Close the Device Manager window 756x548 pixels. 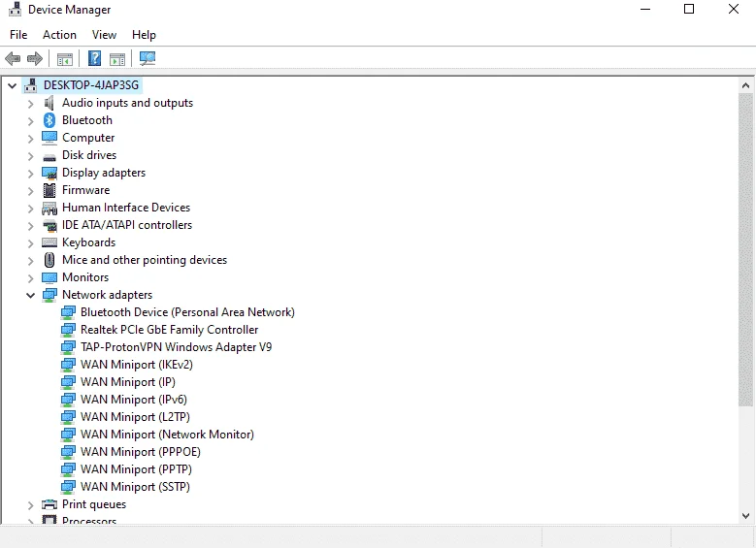point(734,9)
